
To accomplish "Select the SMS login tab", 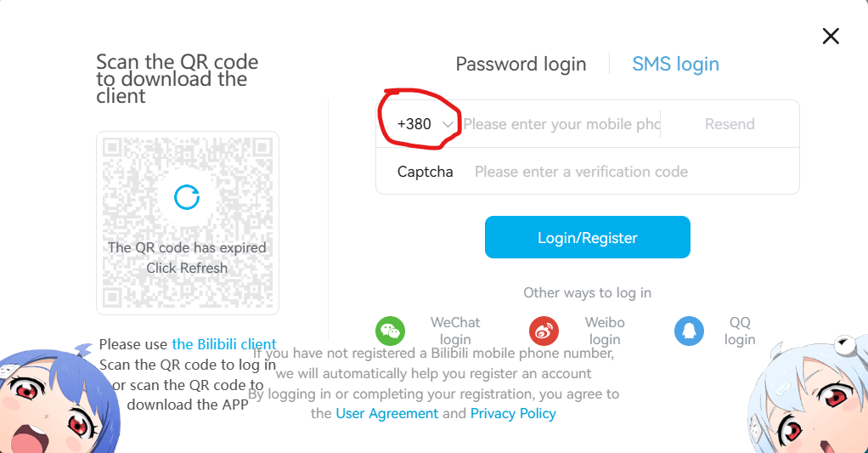I will coord(675,64).
